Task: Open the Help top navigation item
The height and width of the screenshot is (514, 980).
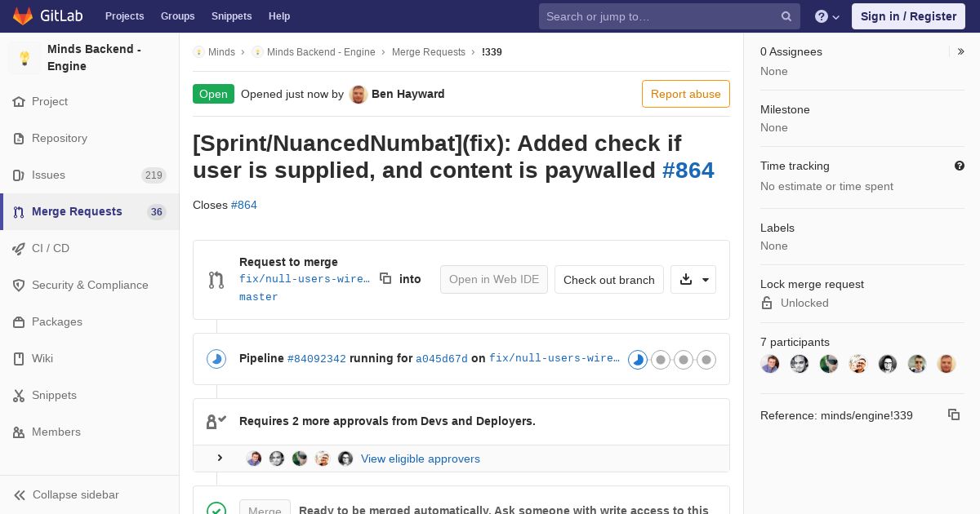Action: [279, 16]
